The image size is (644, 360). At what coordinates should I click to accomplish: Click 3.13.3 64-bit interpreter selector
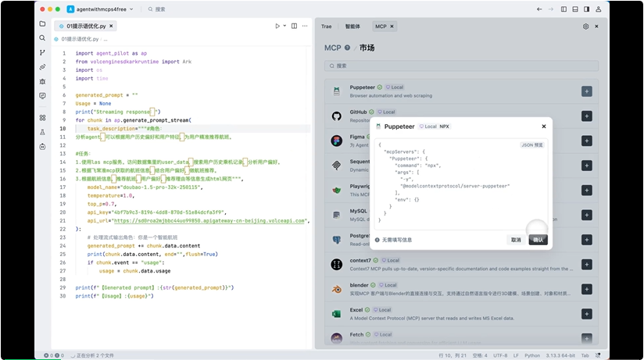560,355
